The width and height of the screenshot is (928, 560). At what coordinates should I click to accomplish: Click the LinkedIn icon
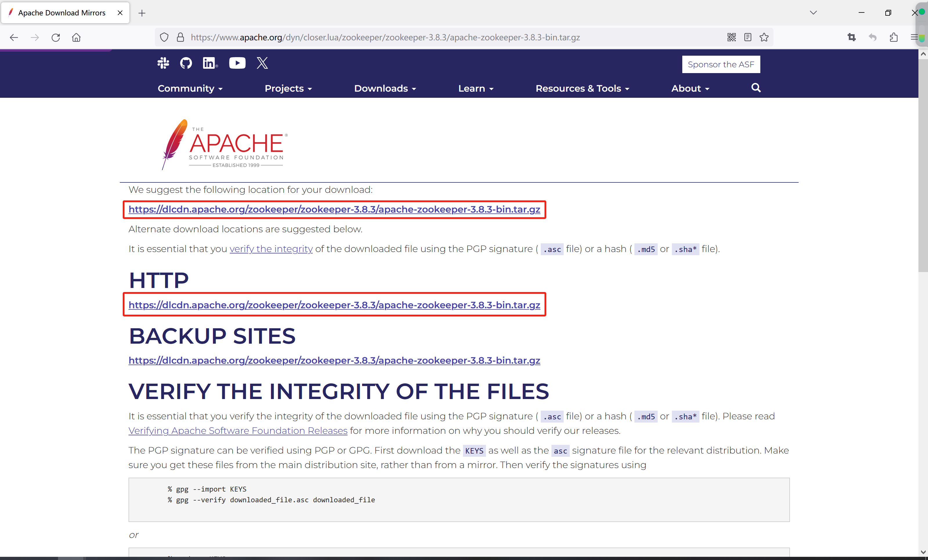(210, 63)
